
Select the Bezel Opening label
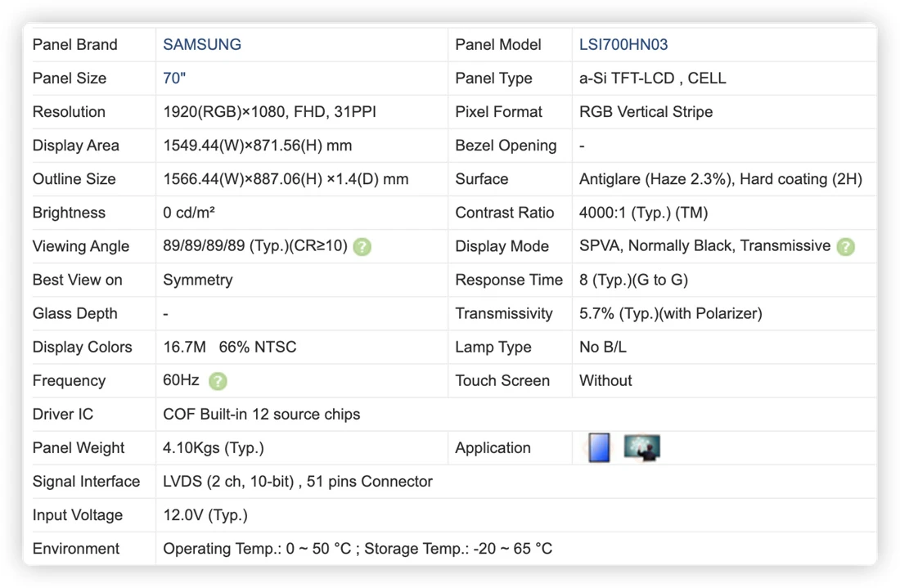click(506, 146)
